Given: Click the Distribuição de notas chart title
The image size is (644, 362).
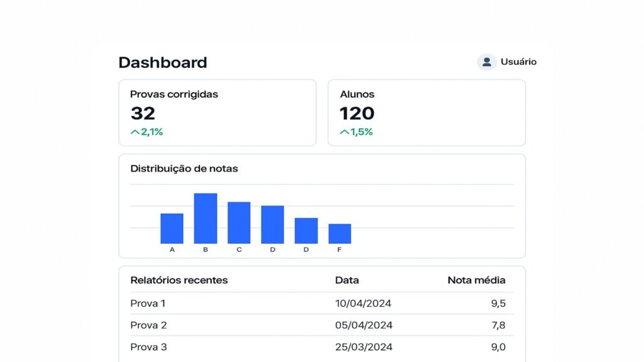Looking at the screenshot, I should (184, 168).
